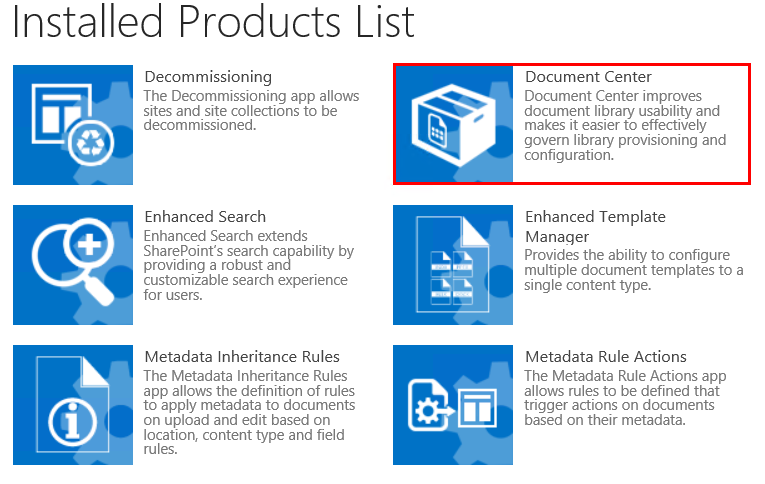Screen dimensions: 765x484
Task: Click the Decommissioning recycle window icon
Action: click(72, 125)
